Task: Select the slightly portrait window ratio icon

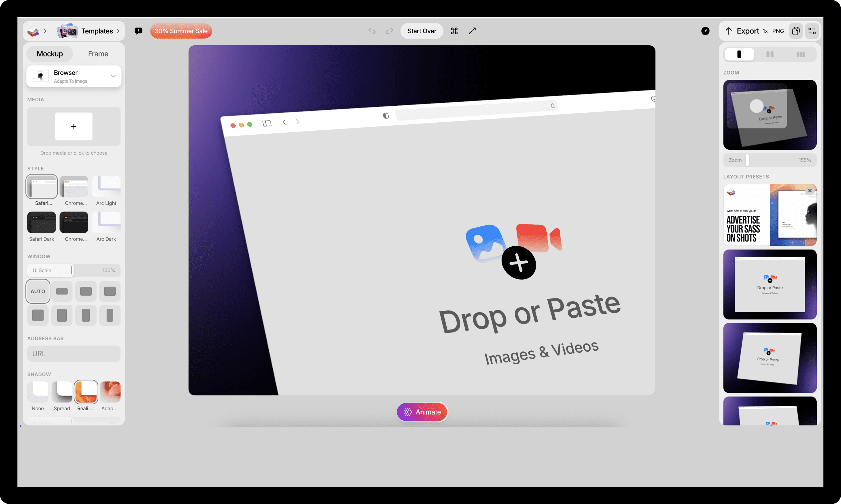Action: 62,315
